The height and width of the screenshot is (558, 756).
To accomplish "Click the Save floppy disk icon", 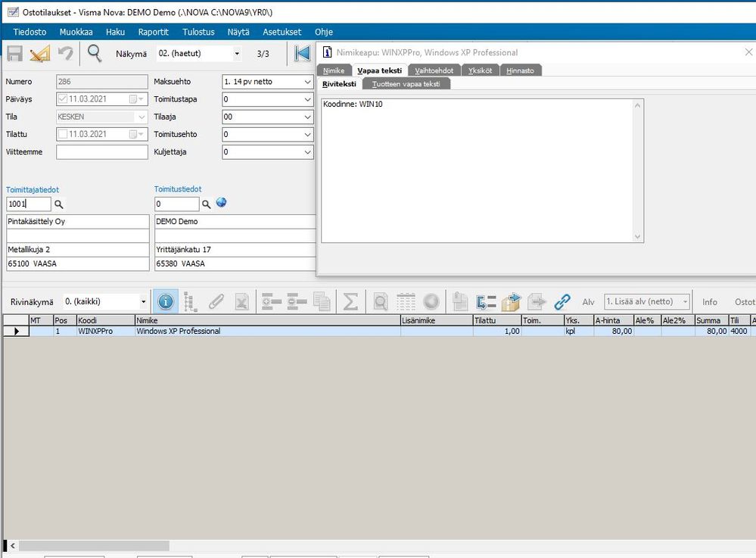I will tap(14, 53).
